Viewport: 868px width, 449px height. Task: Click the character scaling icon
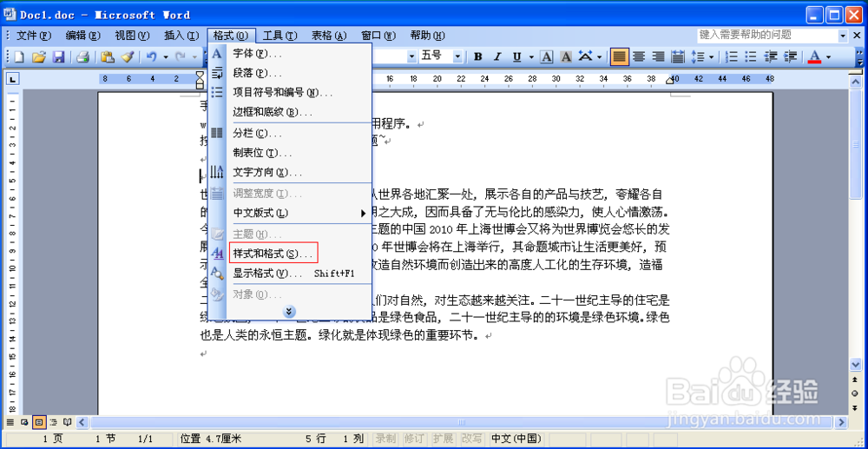click(586, 56)
